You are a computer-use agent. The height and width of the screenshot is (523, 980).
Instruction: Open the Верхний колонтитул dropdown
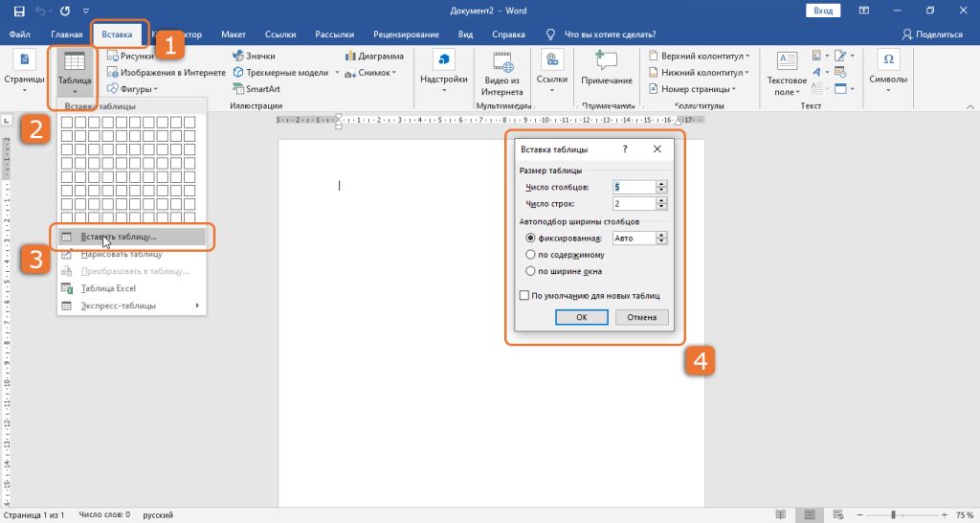699,56
